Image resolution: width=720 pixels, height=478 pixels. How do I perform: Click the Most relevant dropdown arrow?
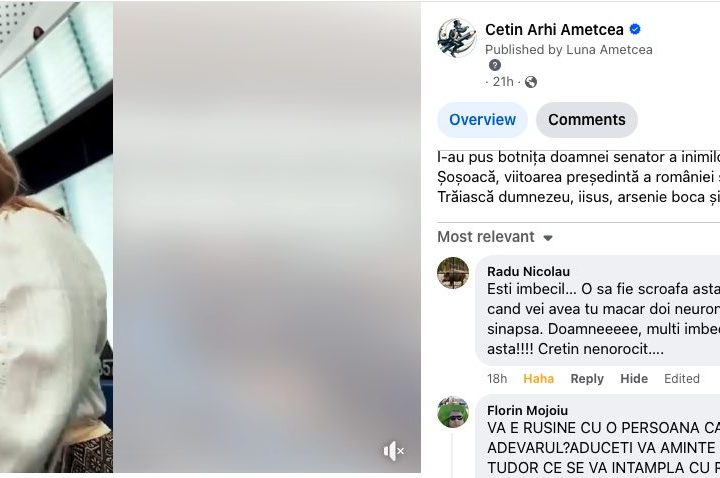tap(547, 238)
